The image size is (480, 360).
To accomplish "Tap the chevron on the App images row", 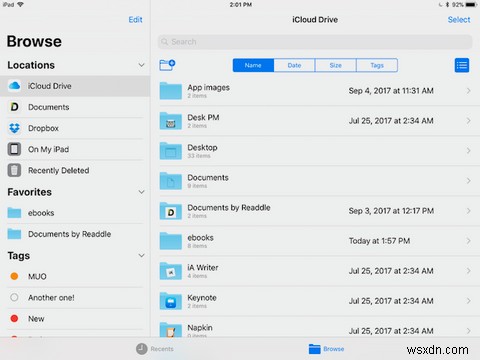I will [468, 91].
